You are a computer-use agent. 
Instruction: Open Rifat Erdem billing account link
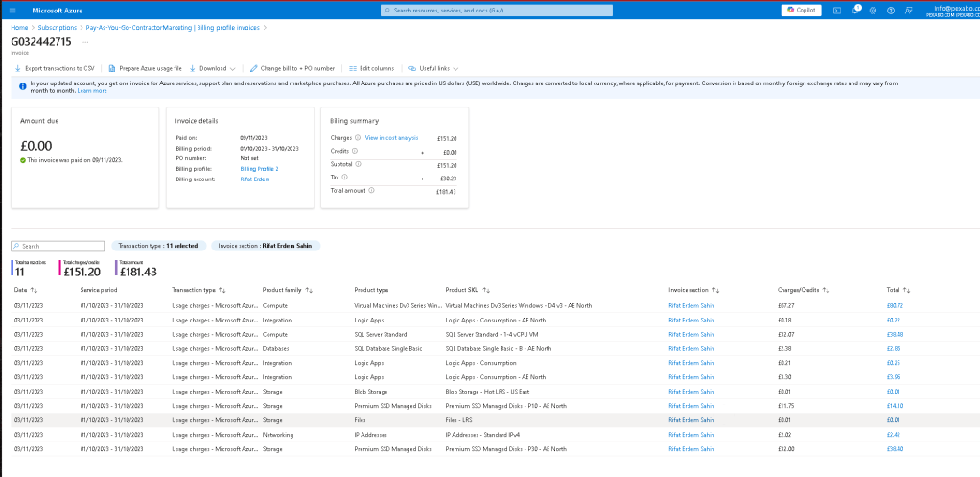click(x=255, y=179)
